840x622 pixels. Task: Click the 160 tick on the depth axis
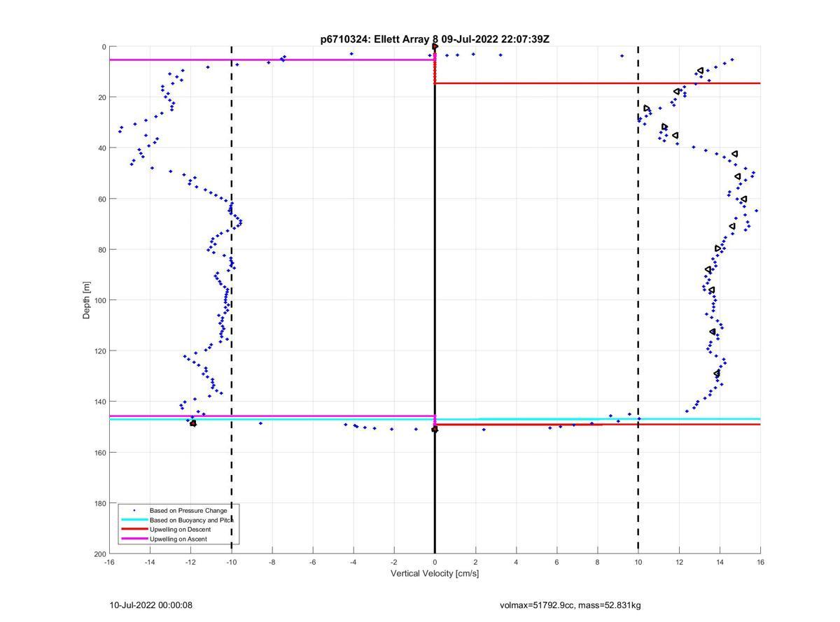click(x=99, y=453)
